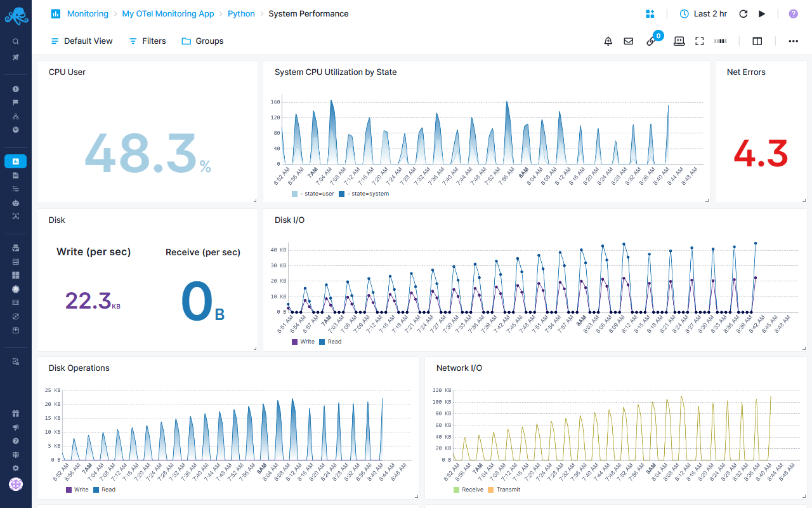Open the Groups dropdown
This screenshot has width=812, height=508.
pyautogui.click(x=202, y=41)
